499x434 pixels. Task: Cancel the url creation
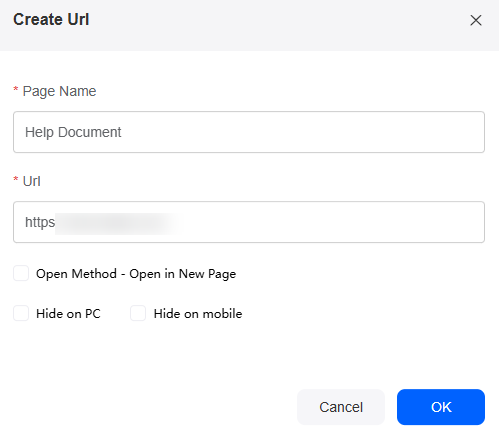click(x=341, y=407)
